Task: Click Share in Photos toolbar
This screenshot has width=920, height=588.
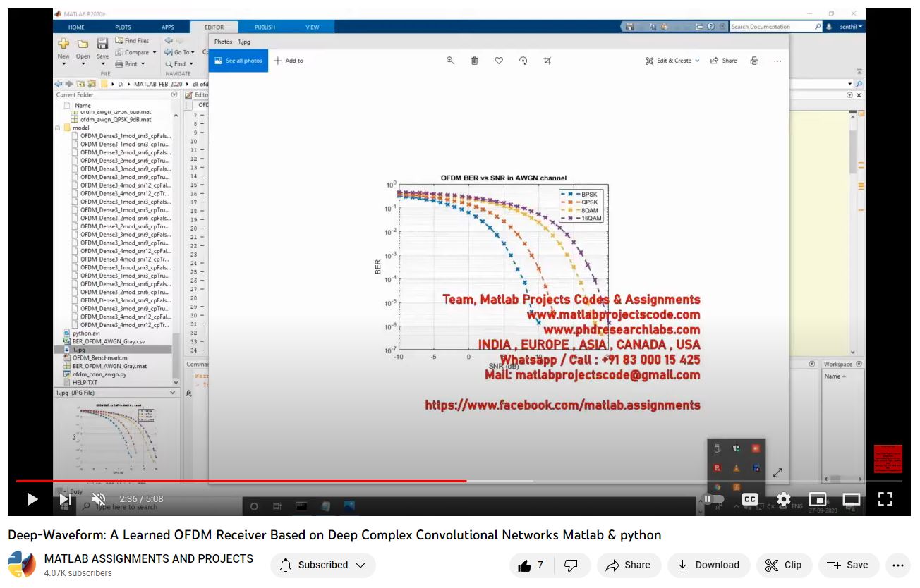Action: [x=723, y=61]
